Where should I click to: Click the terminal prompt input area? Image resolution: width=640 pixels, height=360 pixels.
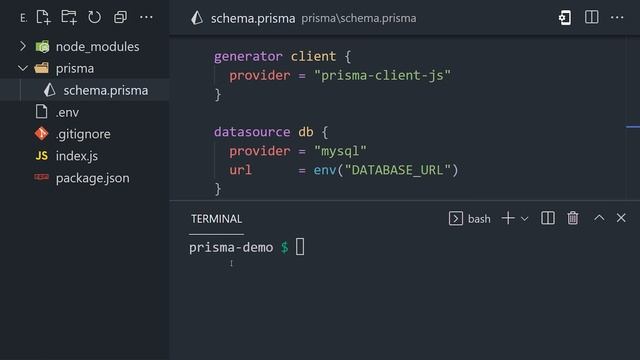click(300, 247)
